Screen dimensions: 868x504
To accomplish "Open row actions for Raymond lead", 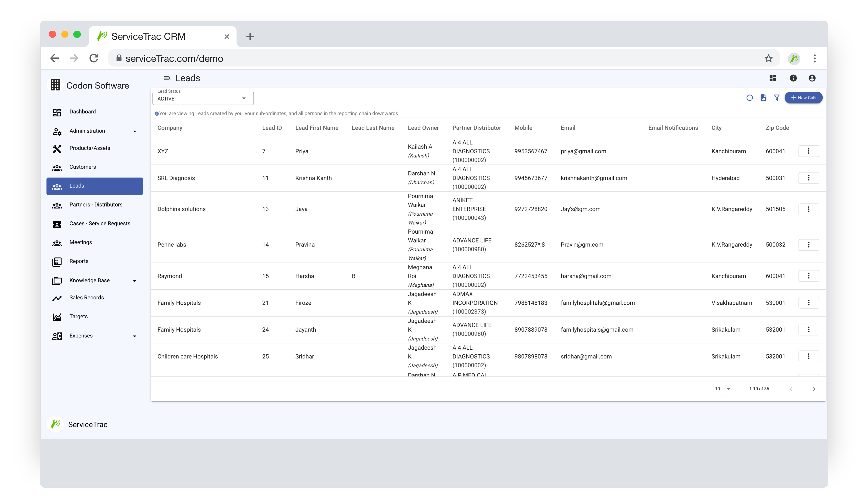I will (x=808, y=276).
